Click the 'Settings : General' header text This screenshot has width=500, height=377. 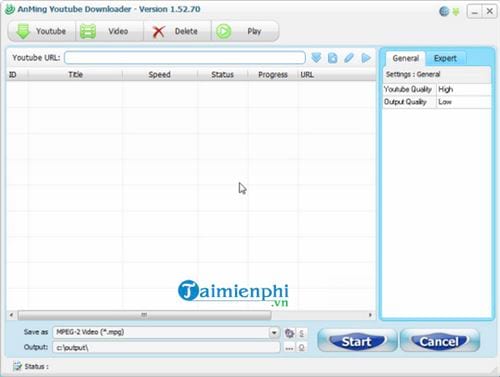click(x=413, y=74)
